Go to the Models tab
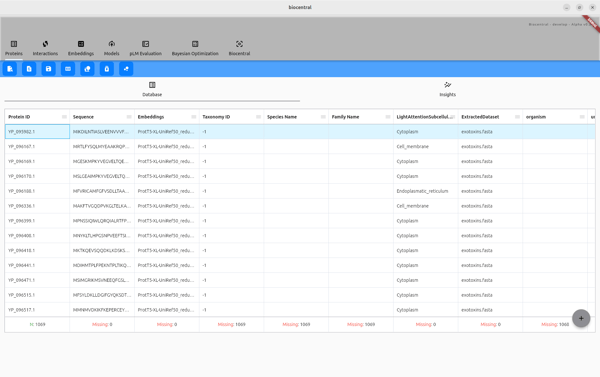This screenshot has width=600, height=377. pyautogui.click(x=111, y=48)
